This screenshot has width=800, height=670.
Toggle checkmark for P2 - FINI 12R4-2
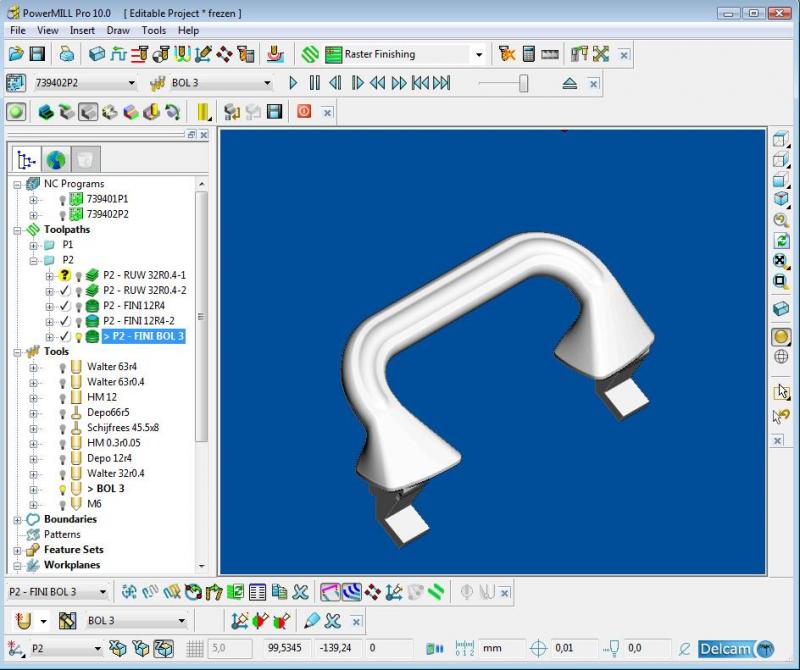click(x=64, y=321)
